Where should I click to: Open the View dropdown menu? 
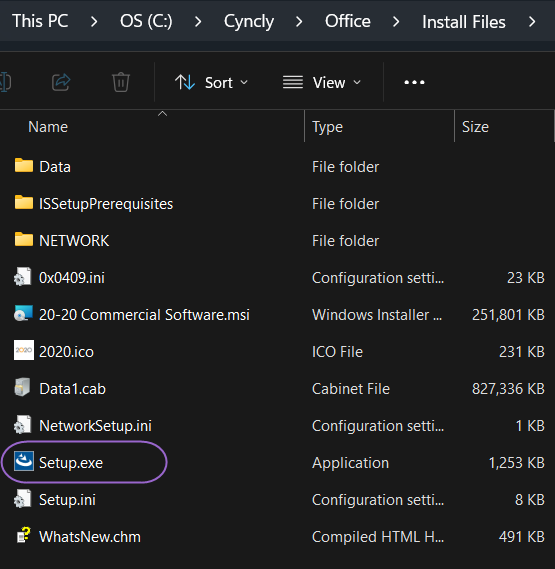[322, 83]
